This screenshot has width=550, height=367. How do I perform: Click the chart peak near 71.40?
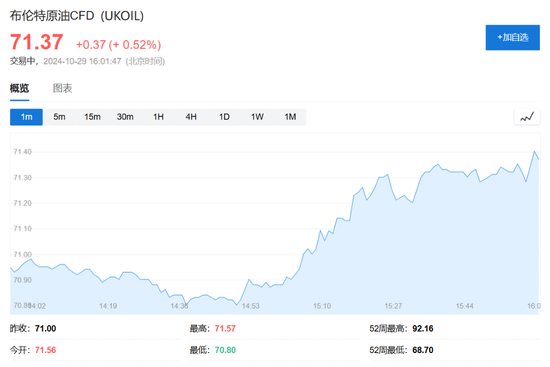tap(535, 152)
